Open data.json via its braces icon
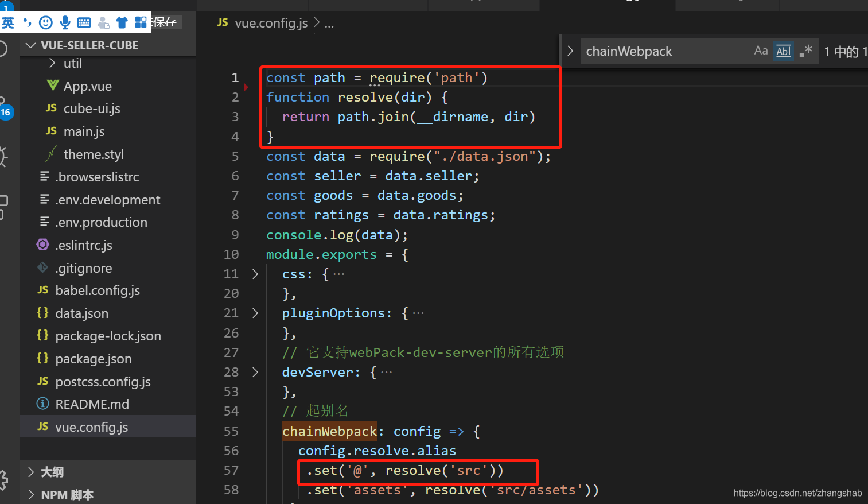 coord(43,313)
